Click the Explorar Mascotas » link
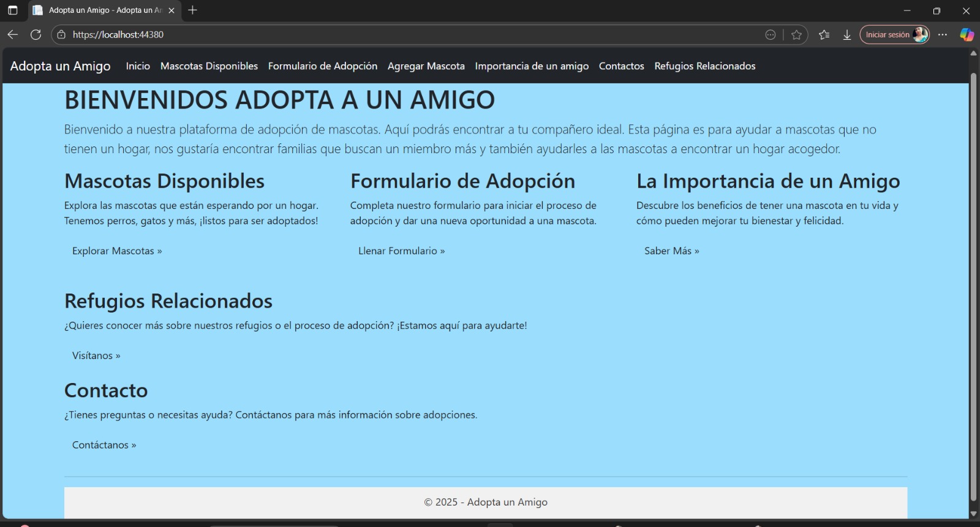 117,251
